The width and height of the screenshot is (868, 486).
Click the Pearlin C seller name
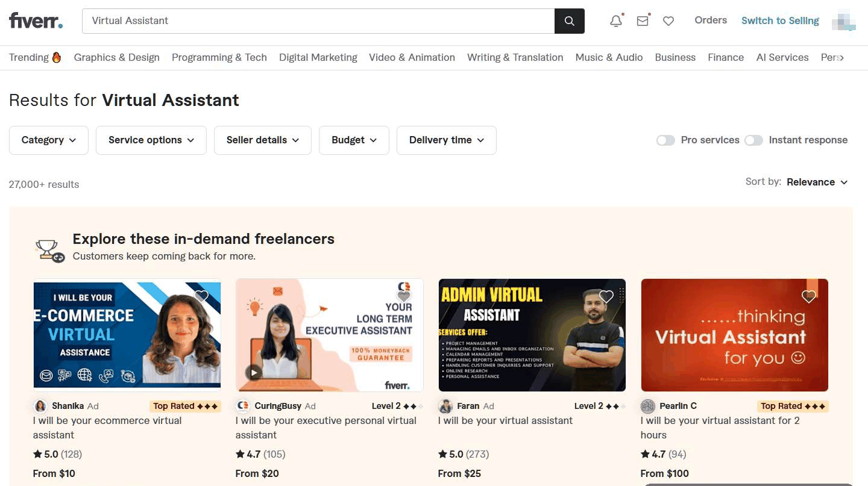click(x=678, y=407)
